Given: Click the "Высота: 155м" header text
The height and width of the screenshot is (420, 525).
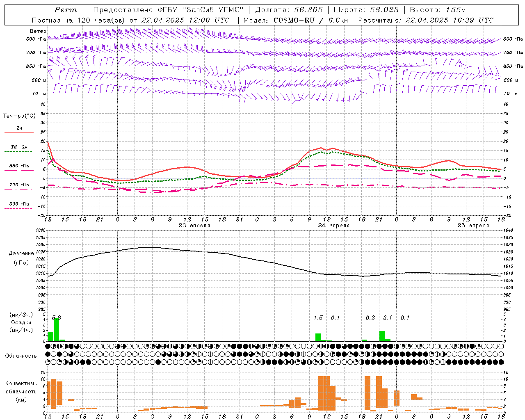Looking at the screenshot, I should tap(437, 10).
